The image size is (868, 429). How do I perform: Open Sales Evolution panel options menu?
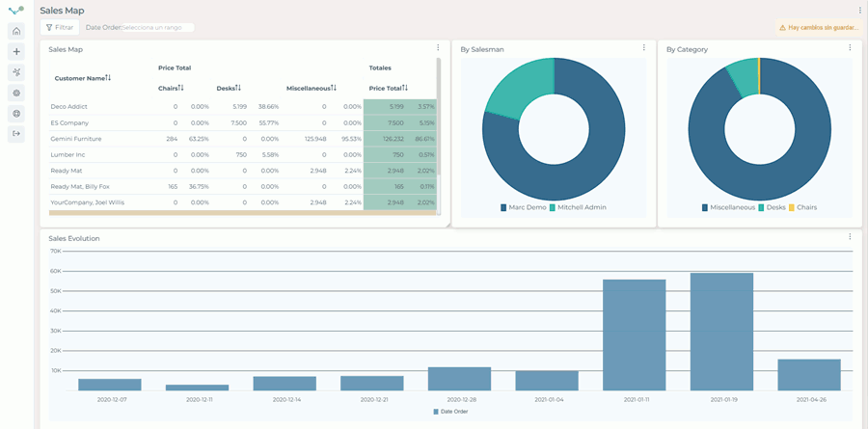point(850,237)
